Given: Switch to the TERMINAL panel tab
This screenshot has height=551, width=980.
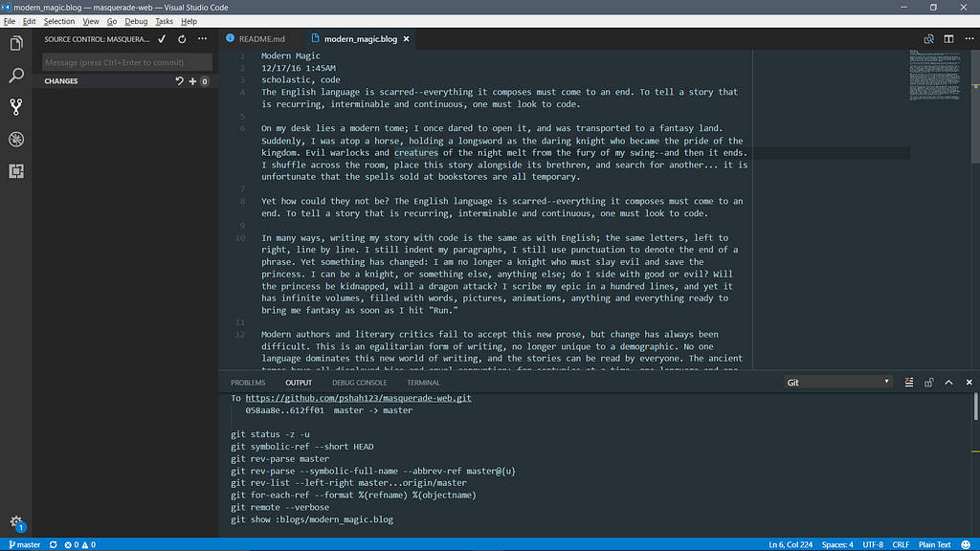Looking at the screenshot, I should pos(423,383).
